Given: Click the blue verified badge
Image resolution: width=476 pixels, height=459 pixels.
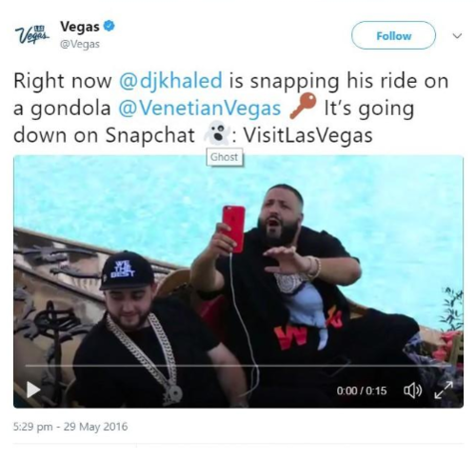Looking at the screenshot, I should [109, 26].
